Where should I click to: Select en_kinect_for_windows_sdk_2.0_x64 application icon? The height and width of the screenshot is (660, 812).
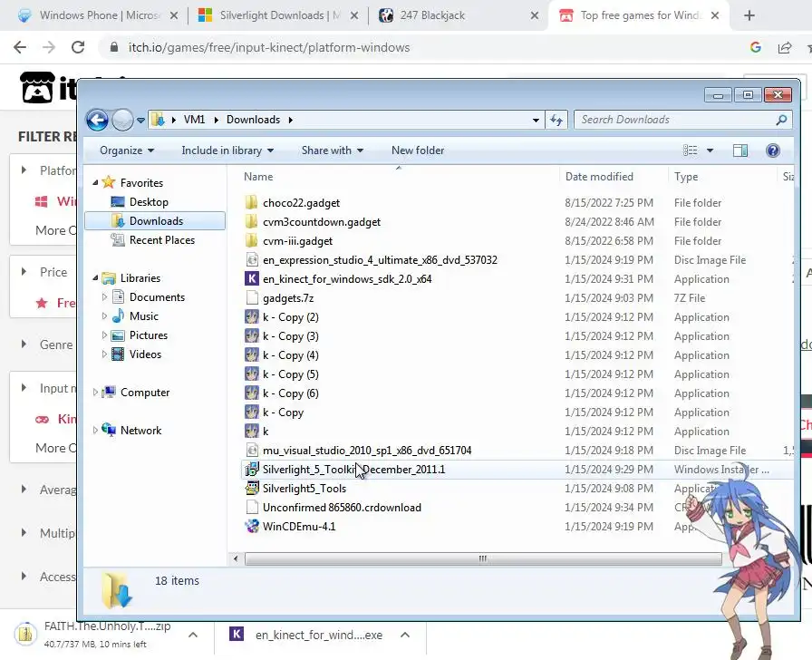(252, 278)
